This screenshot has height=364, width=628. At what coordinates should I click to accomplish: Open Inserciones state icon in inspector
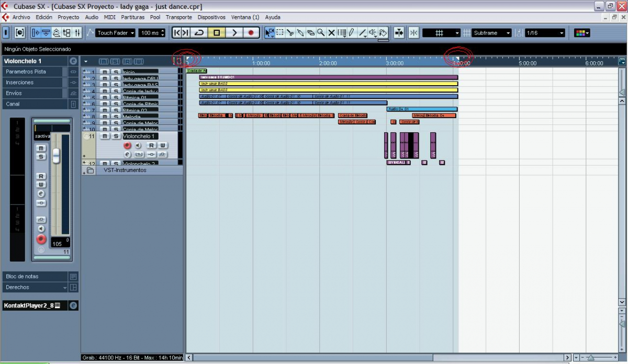[x=73, y=83]
